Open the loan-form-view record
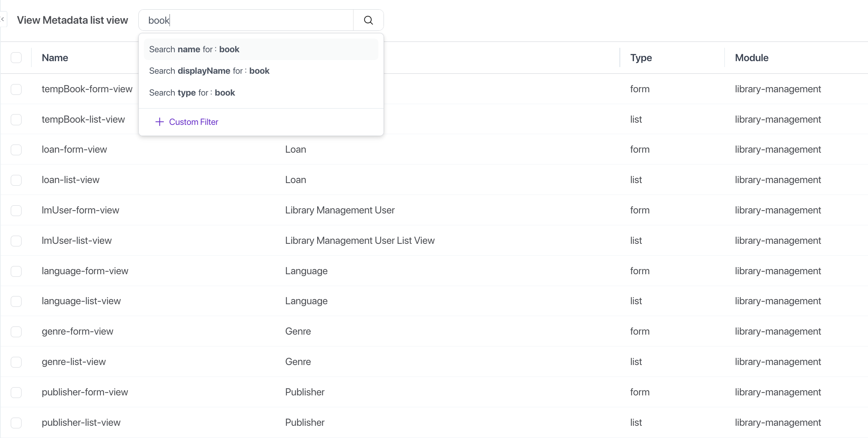868x438 pixels. tap(74, 149)
